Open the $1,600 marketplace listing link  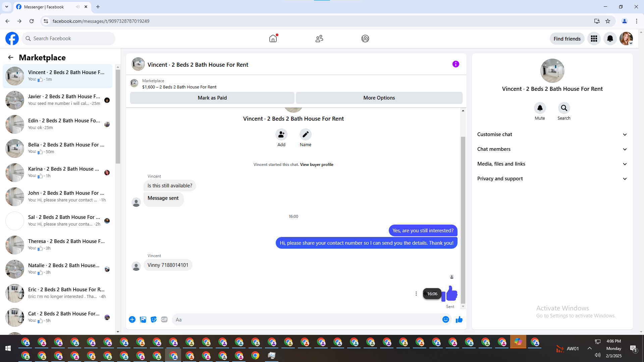(179, 87)
